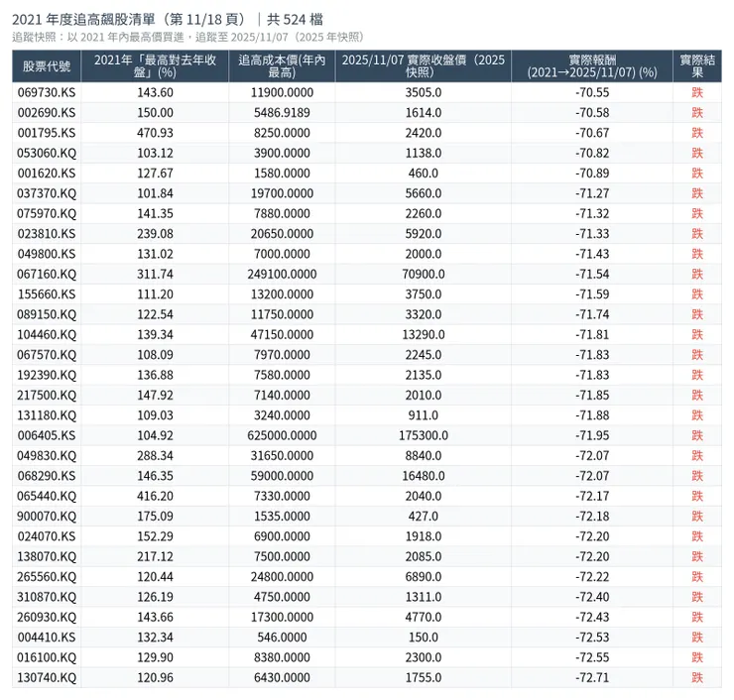The width and height of the screenshot is (734, 700).
Task: Select stock code 049830.KQ
Action: pos(47,456)
